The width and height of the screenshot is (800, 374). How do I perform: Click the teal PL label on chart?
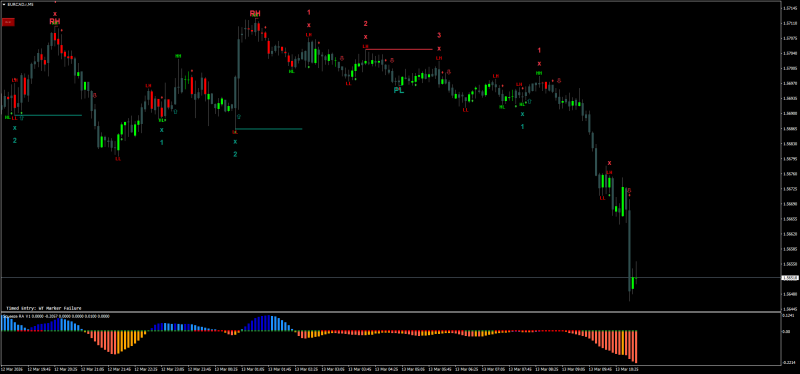pos(398,90)
